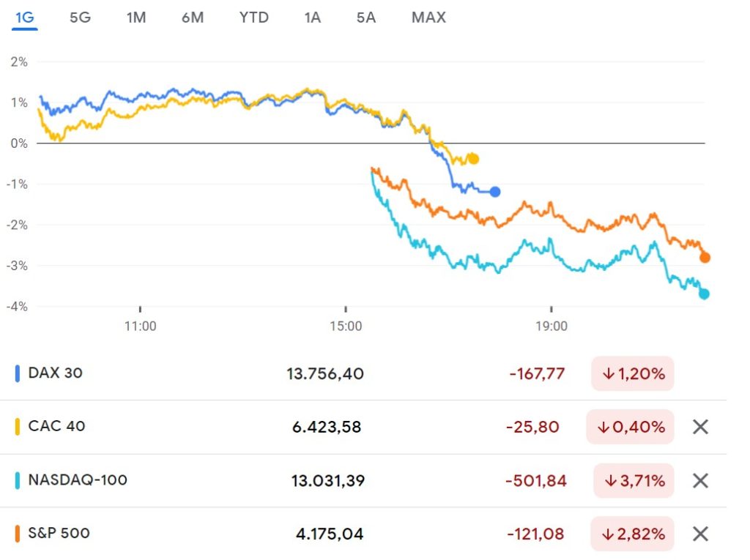Screen dimensions: 750x560
Task: Click the orange S&P 500 endpoint dot
Action: pos(705,258)
